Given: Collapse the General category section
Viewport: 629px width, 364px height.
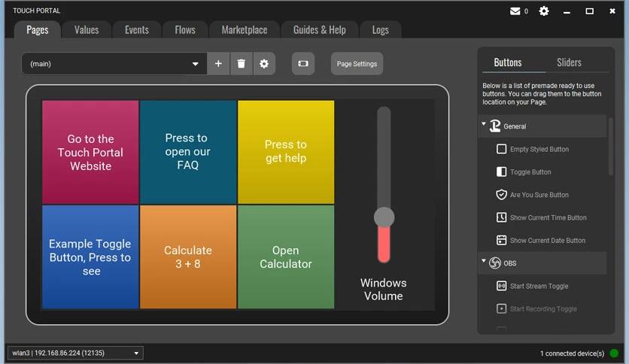Looking at the screenshot, I should [x=485, y=126].
